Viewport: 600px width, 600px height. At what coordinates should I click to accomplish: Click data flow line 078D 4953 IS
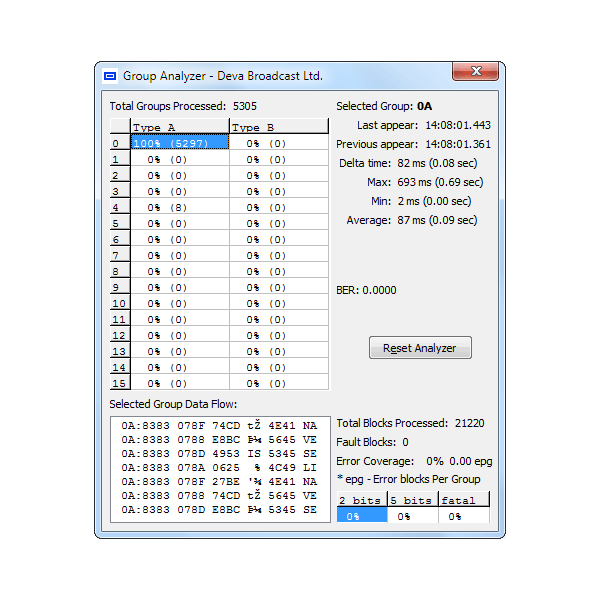[x=219, y=453]
